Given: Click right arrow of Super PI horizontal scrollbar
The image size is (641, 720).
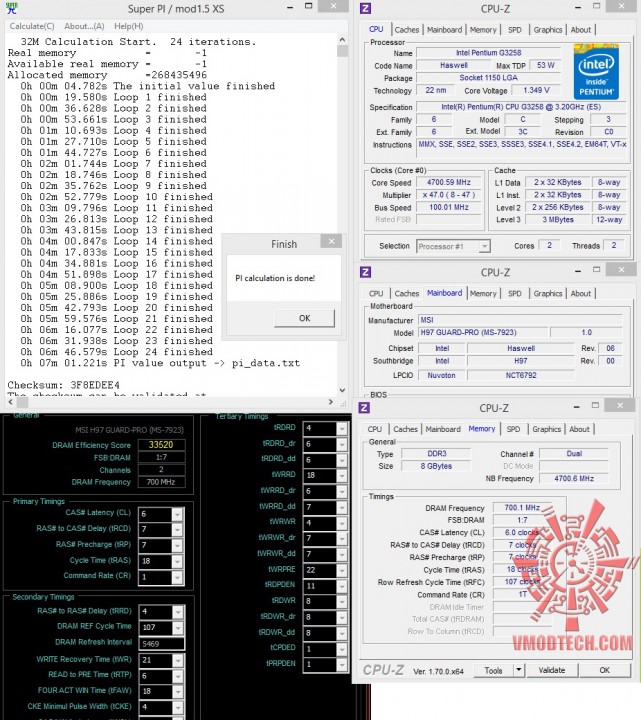Looking at the screenshot, I should coord(330,402).
